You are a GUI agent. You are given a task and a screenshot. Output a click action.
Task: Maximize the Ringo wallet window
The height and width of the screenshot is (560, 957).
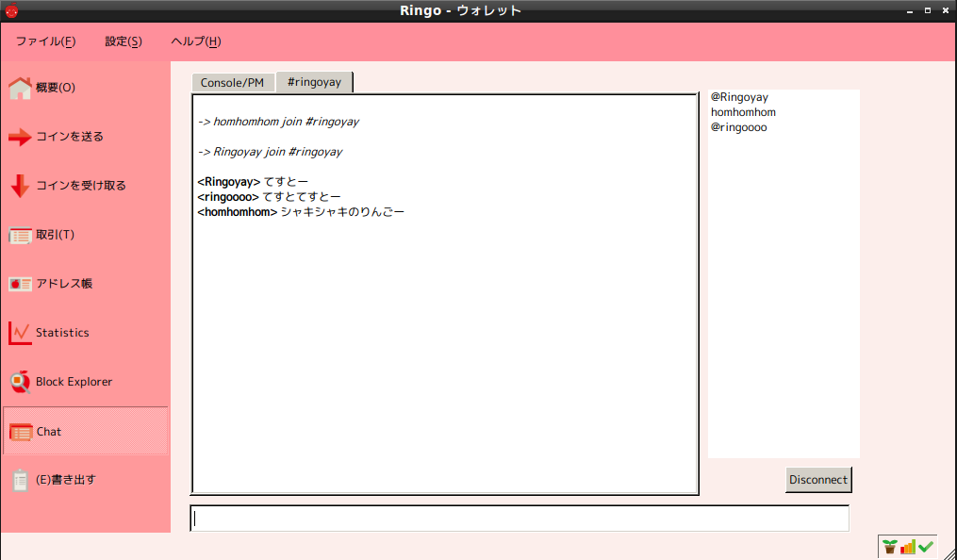point(928,10)
